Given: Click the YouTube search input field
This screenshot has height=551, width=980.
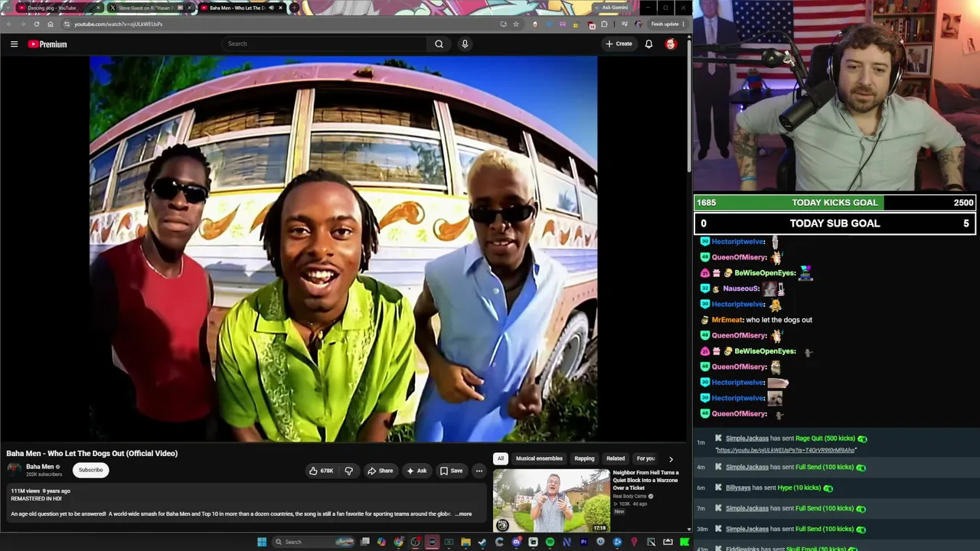Looking at the screenshot, I should click(325, 44).
